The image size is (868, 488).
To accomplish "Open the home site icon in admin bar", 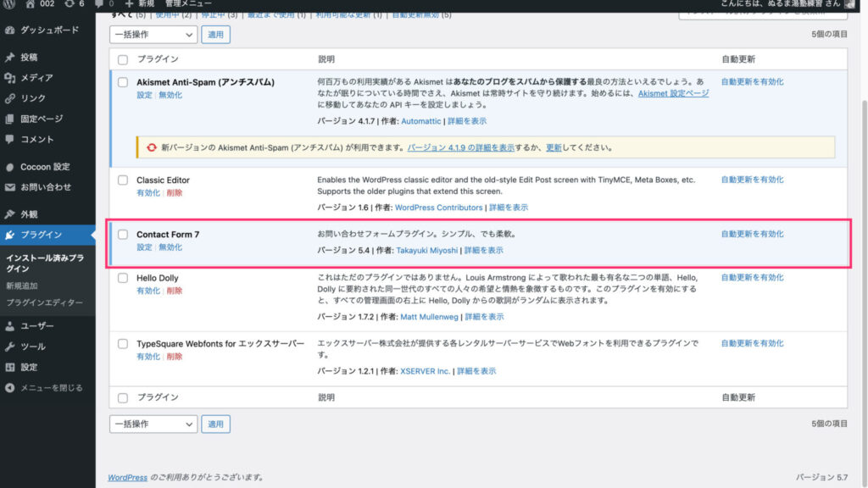I will 30,4.
